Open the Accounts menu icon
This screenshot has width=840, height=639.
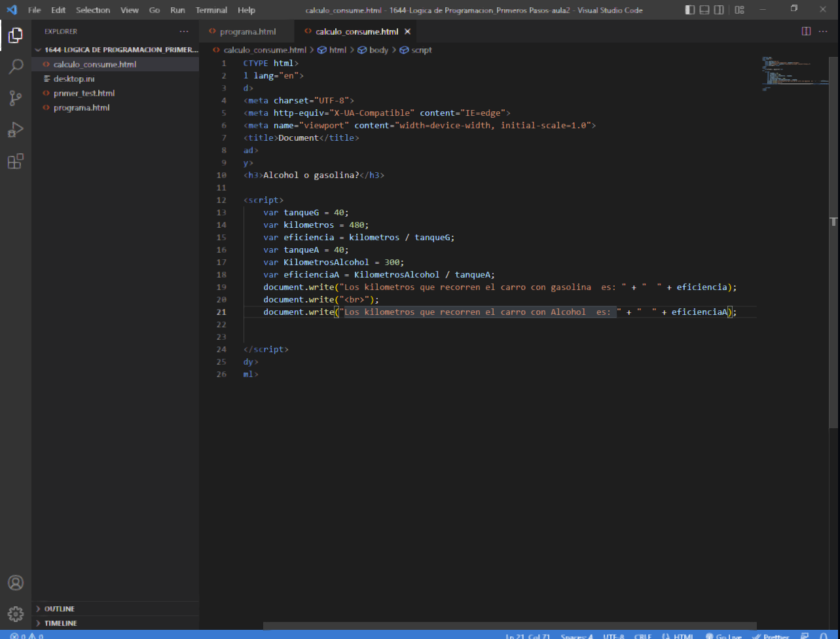[15, 583]
